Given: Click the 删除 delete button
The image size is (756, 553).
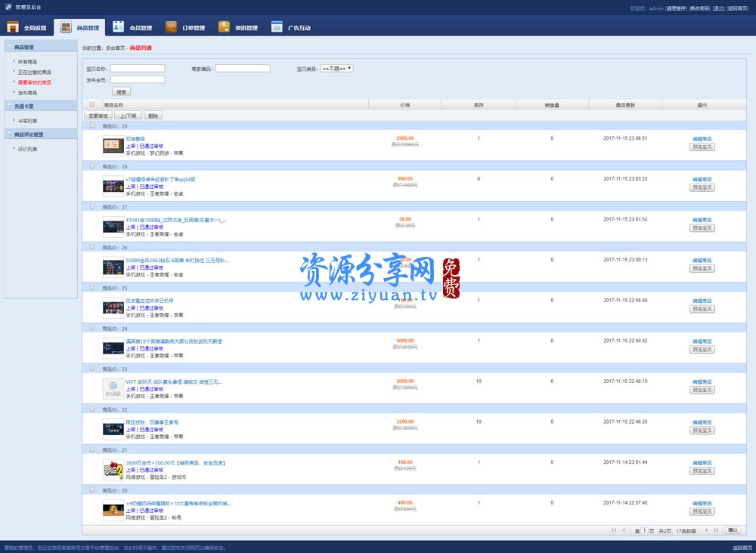Looking at the screenshot, I should (153, 116).
